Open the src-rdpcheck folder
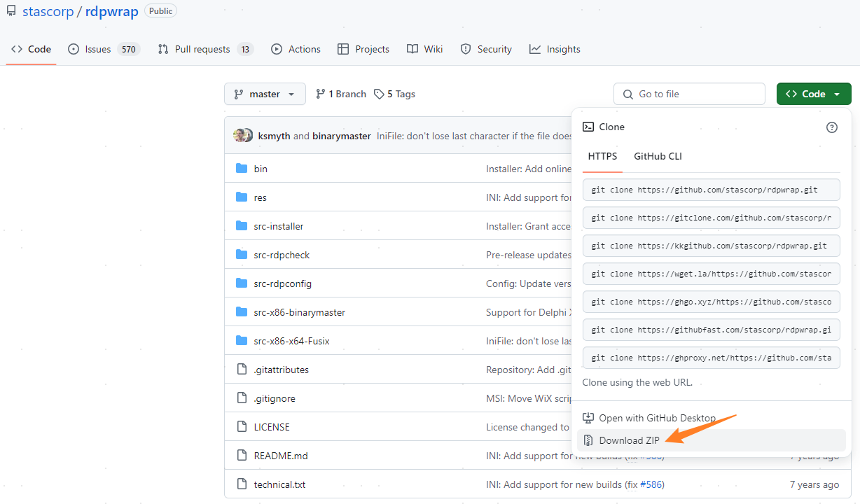The width and height of the screenshot is (860, 504). pos(282,255)
